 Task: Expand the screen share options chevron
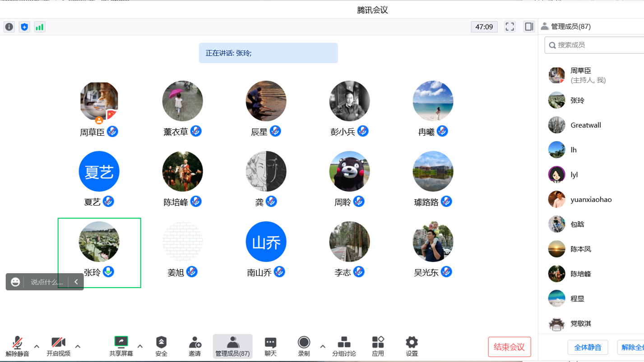click(140, 347)
